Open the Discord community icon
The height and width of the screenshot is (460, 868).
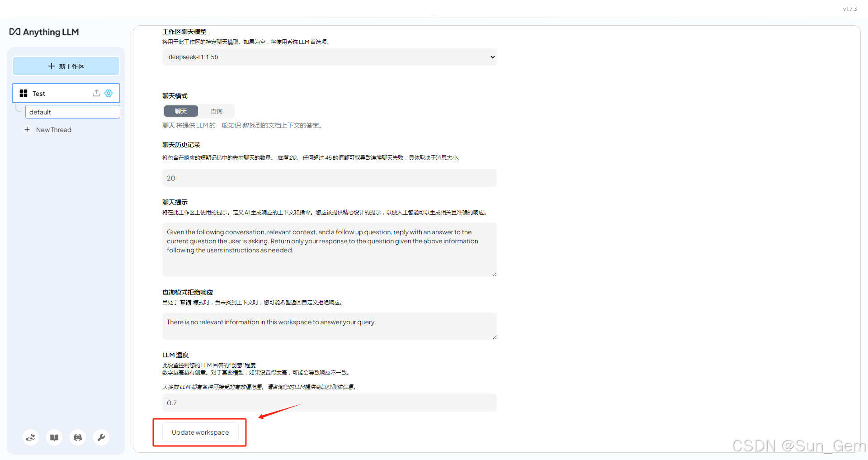coord(77,437)
